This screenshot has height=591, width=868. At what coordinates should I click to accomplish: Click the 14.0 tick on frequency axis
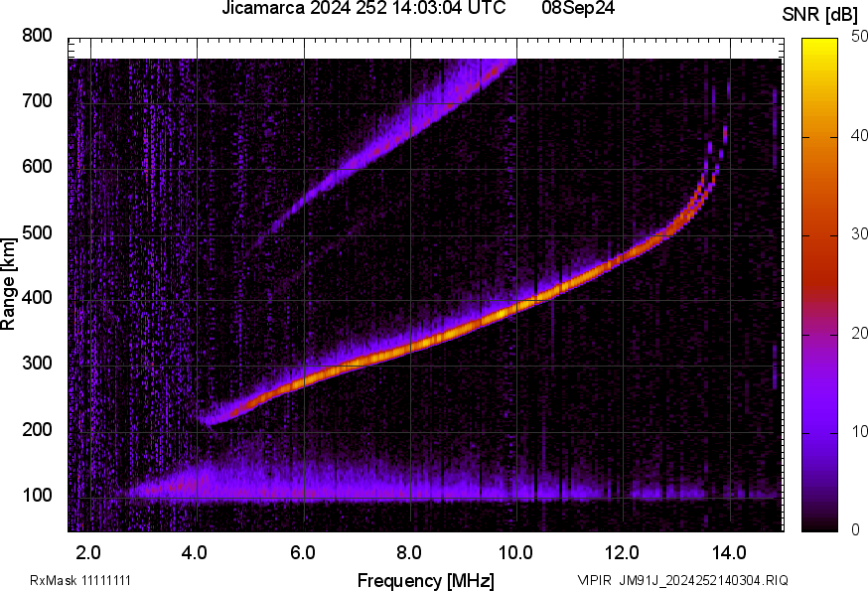click(x=728, y=550)
